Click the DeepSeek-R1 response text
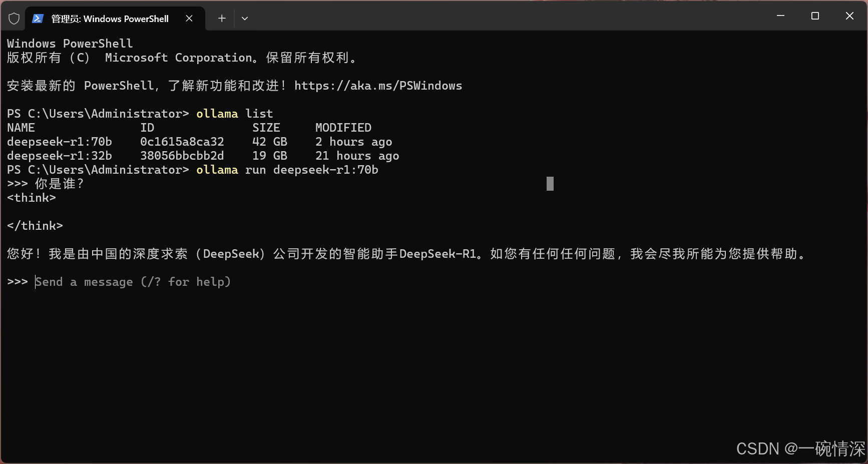The width and height of the screenshot is (868, 464). click(x=407, y=254)
